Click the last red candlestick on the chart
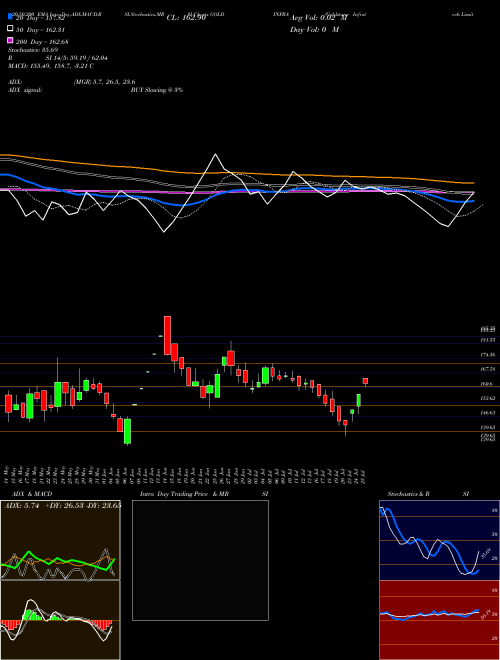 [365, 381]
